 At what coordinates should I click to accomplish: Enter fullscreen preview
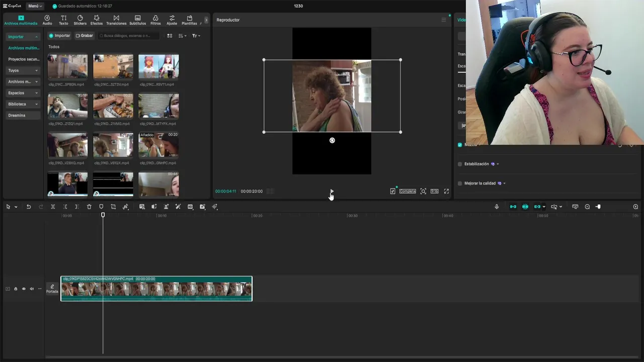click(x=446, y=191)
